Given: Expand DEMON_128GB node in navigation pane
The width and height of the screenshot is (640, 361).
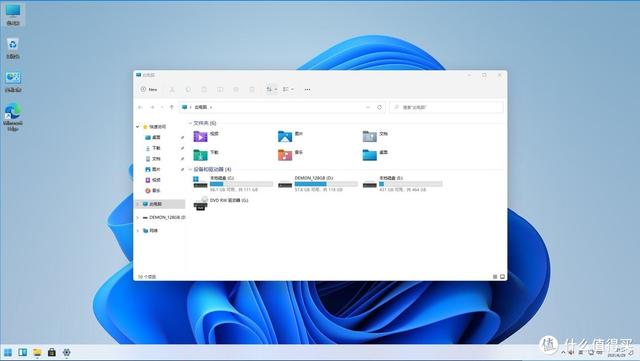Looking at the screenshot, I should coord(138,217).
